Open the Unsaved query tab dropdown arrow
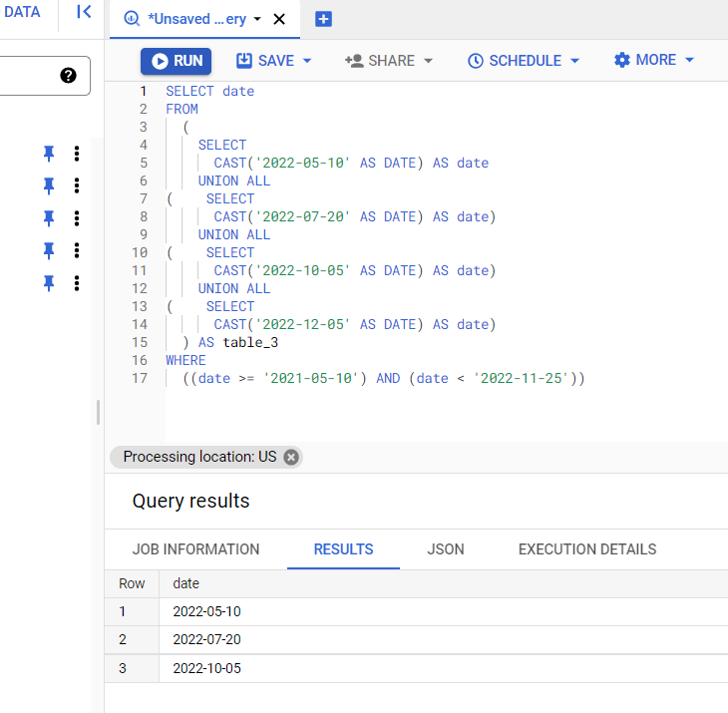 tap(257, 19)
